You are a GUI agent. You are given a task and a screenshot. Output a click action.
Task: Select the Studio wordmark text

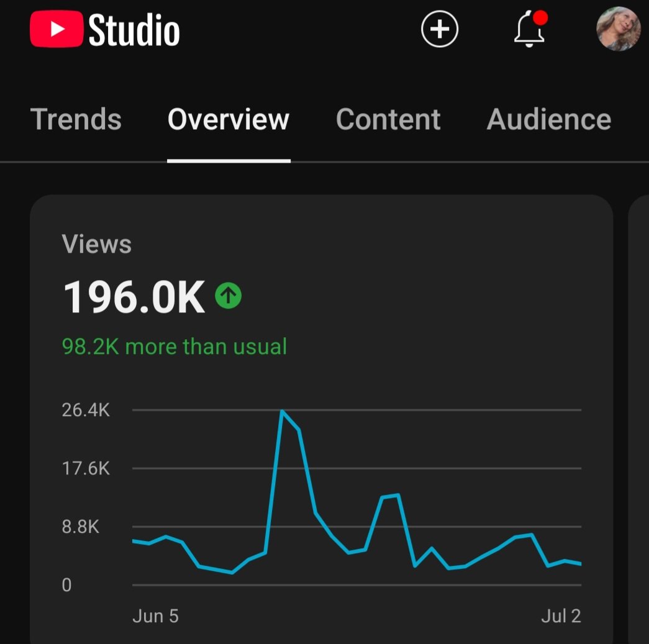[134, 29]
